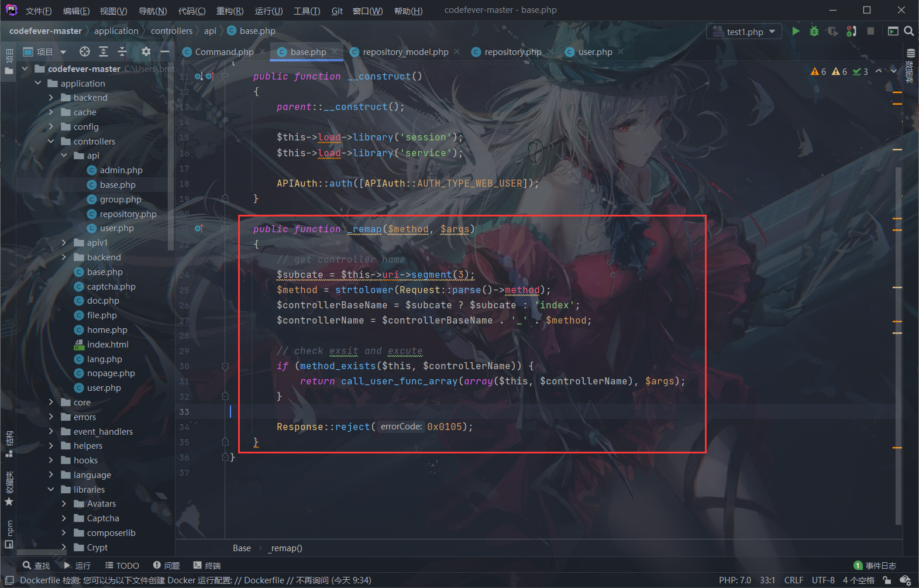Image resolution: width=919 pixels, height=588 pixels.
Task: Collapse the libraries folder
Action: pos(51,490)
